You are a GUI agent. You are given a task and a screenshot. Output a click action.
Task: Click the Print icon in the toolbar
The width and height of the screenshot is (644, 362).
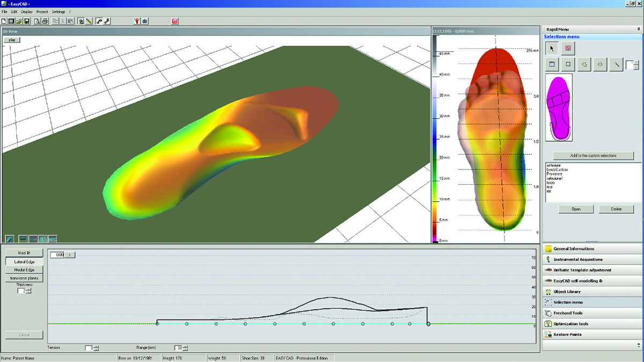coord(45,21)
